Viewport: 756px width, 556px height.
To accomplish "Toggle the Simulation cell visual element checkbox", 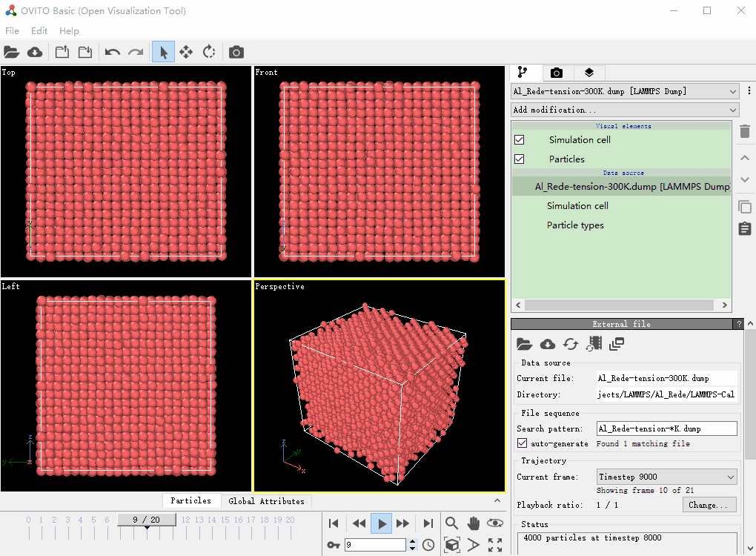I will click(x=520, y=139).
